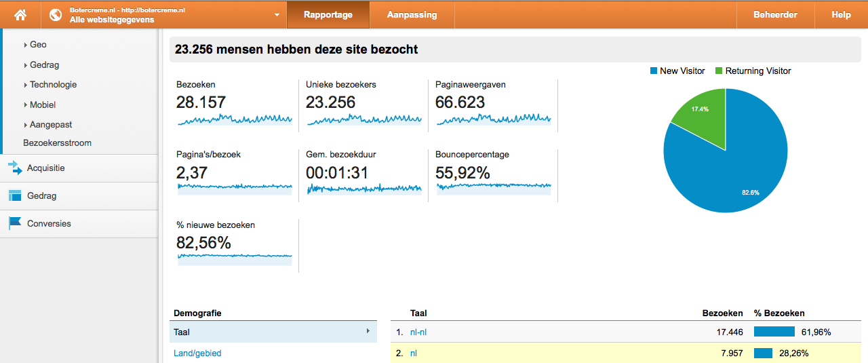The height and width of the screenshot is (363, 868).
Task: Click the Bezoeken sparkline chart
Action: 235,119
